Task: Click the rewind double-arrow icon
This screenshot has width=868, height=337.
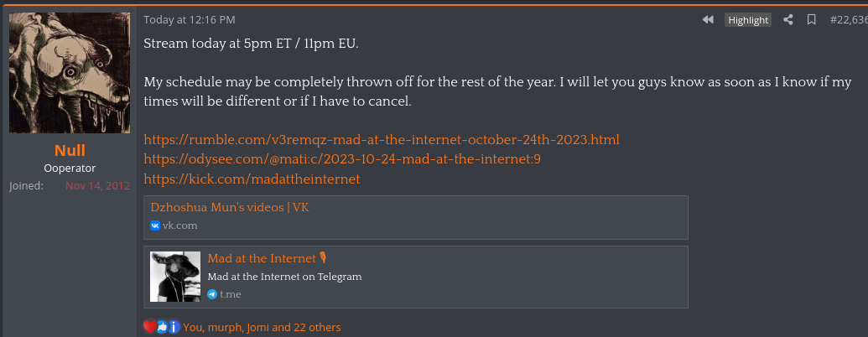Action: coord(708,20)
